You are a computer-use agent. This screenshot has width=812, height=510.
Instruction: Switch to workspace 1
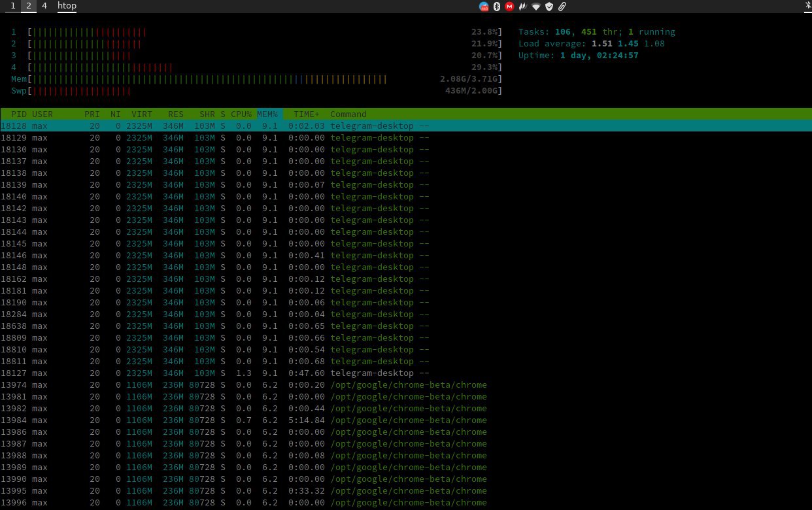[x=13, y=6]
